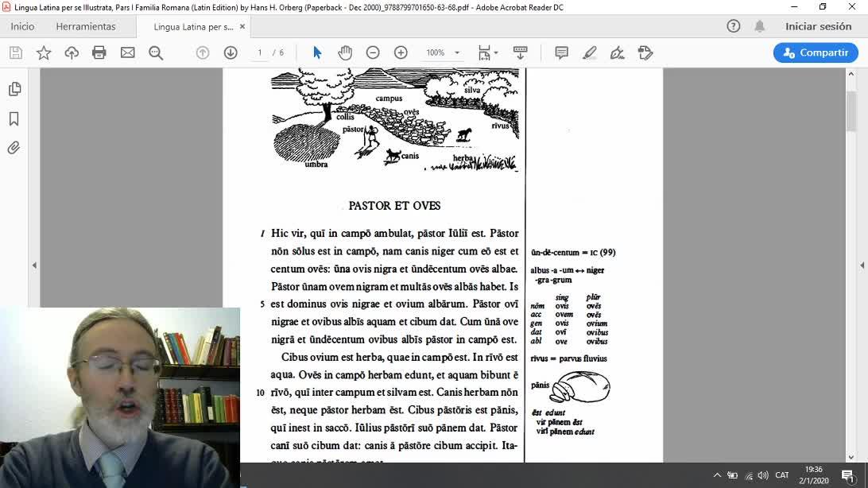Send file by email envelope icon

[x=127, y=52]
